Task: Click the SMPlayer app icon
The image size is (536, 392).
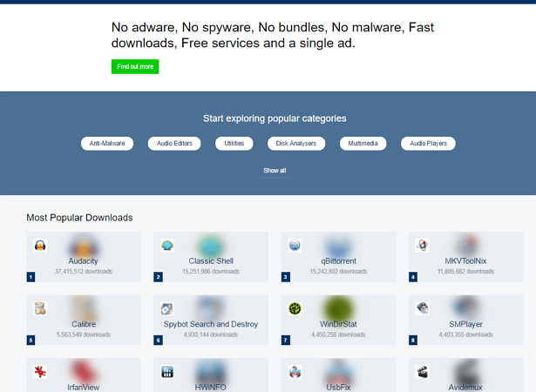Action: tap(422, 308)
